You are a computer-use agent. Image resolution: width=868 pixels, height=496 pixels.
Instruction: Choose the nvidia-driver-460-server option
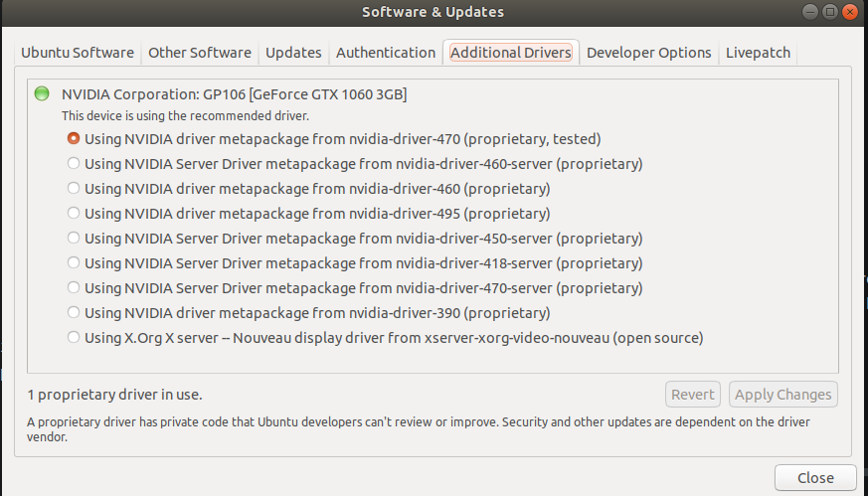[x=74, y=164]
